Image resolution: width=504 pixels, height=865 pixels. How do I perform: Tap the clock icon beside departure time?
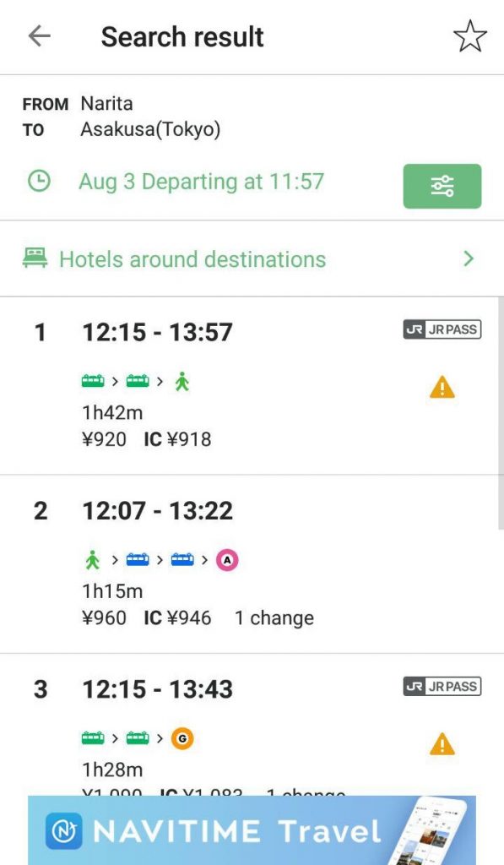(x=39, y=182)
